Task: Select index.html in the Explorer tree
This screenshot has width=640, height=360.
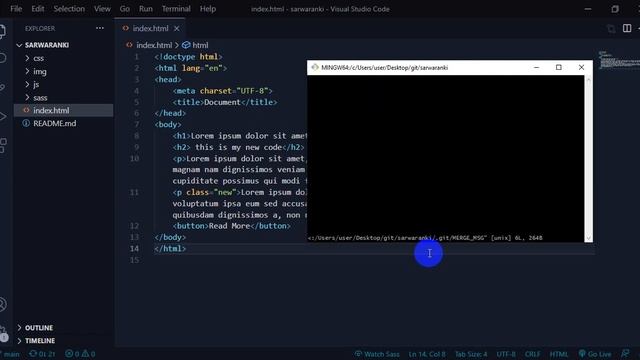Action: click(63, 110)
